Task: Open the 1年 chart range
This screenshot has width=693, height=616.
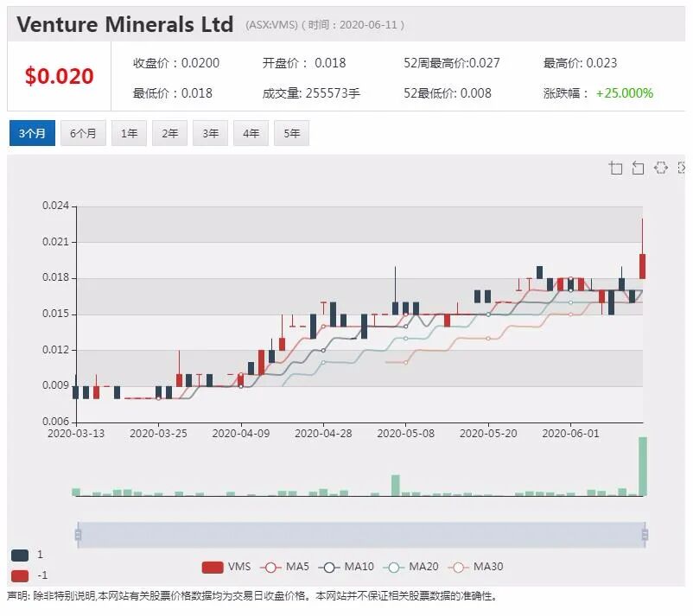Action: tap(129, 133)
